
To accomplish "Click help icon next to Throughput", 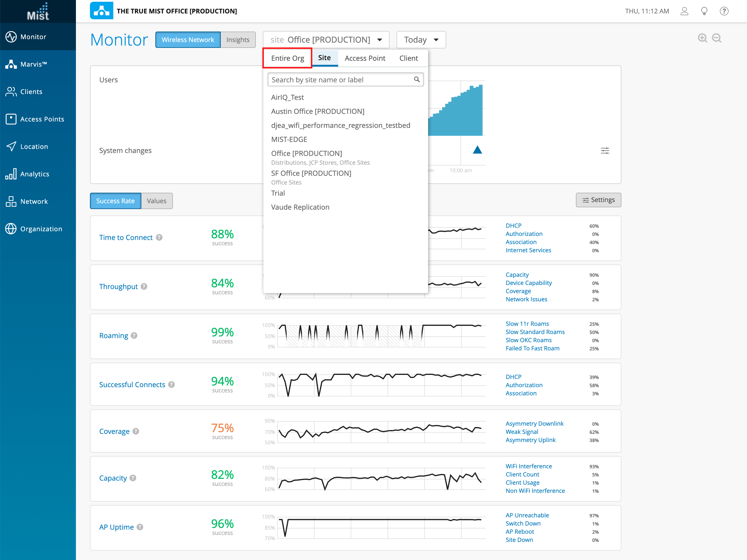I will click(144, 286).
